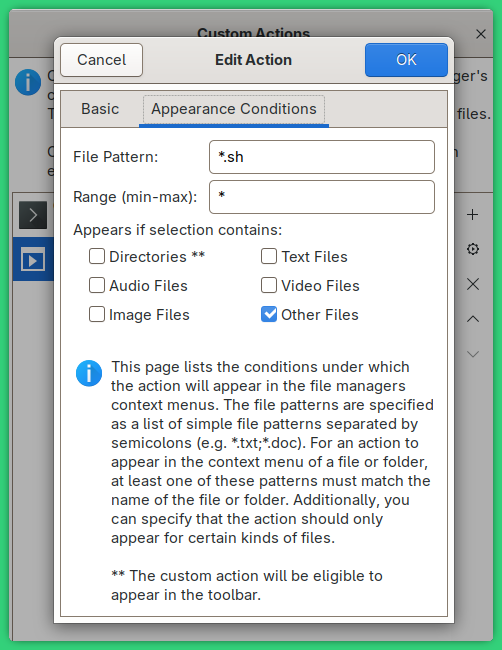Enable the Directories checkbox
Image resolution: width=502 pixels, height=650 pixels.
click(97, 256)
